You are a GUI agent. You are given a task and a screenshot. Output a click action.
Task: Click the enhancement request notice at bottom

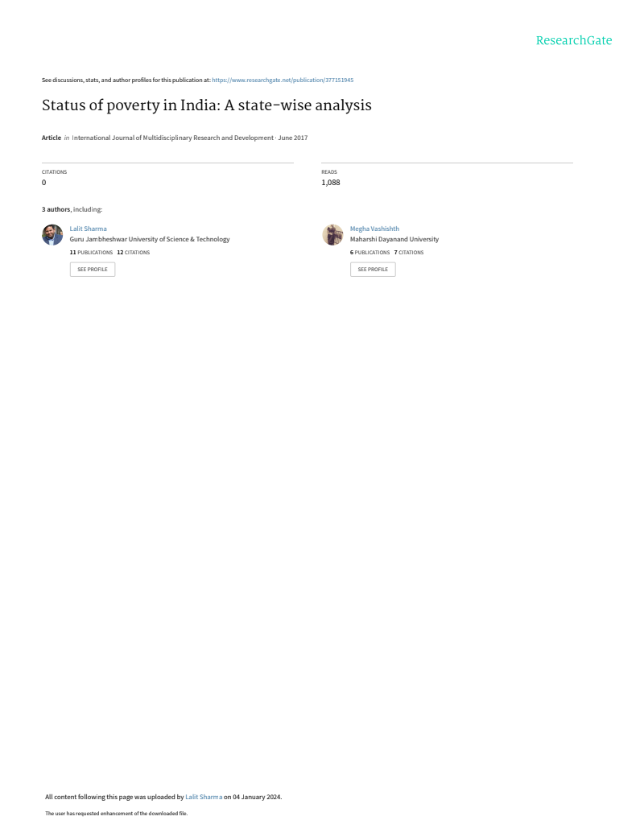point(116,814)
